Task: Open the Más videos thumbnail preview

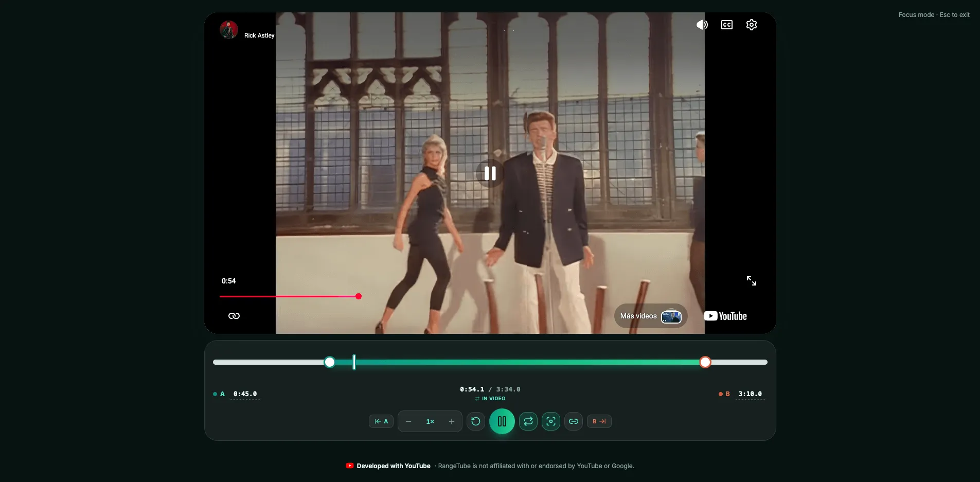Action: [671, 316]
